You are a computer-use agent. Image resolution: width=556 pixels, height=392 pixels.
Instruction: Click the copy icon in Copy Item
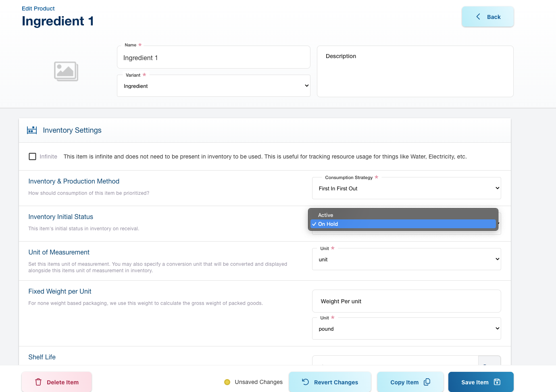click(x=427, y=382)
